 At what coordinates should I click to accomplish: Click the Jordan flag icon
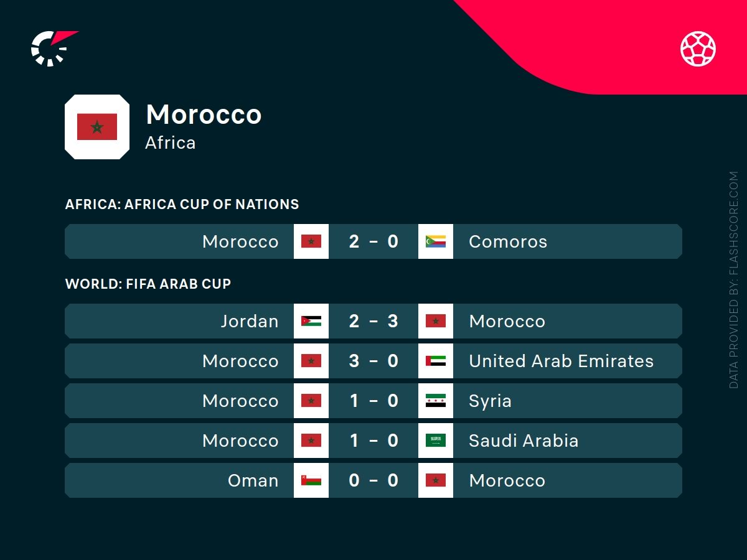[311, 321]
